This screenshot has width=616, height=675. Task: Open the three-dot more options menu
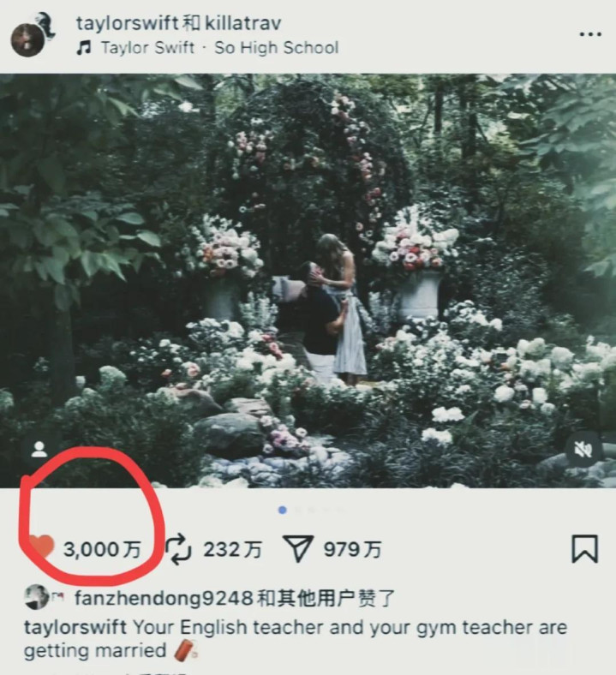pos(590,34)
